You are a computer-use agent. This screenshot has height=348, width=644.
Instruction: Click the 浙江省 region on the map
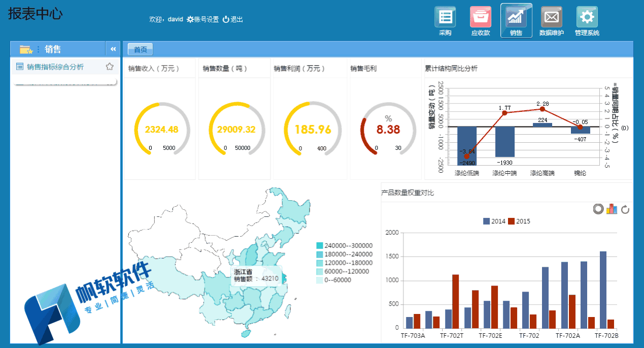[x=284, y=278]
